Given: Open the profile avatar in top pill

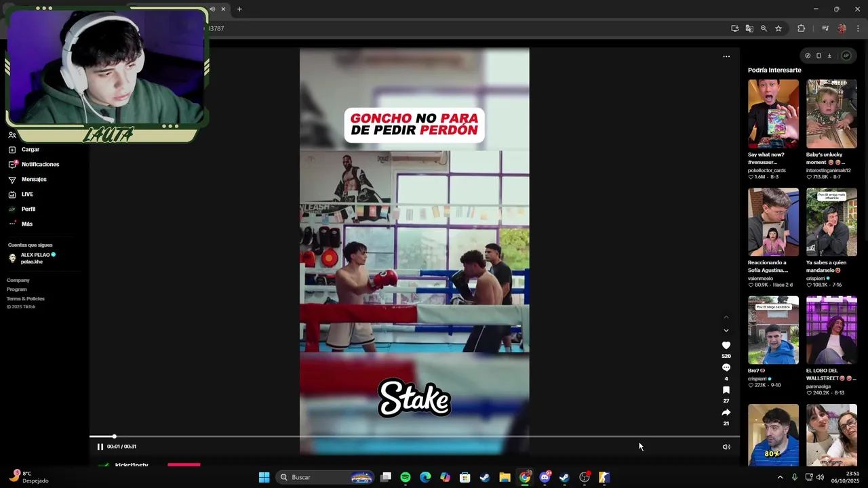Looking at the screenshot, I should point(846,56).
